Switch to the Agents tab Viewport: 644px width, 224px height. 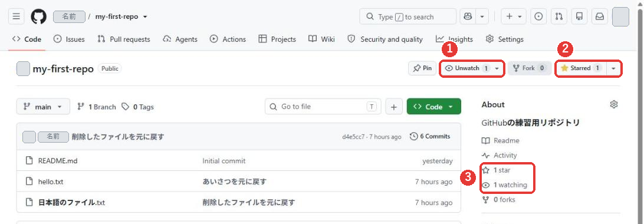pyautogui.click(x=180, y=39)
